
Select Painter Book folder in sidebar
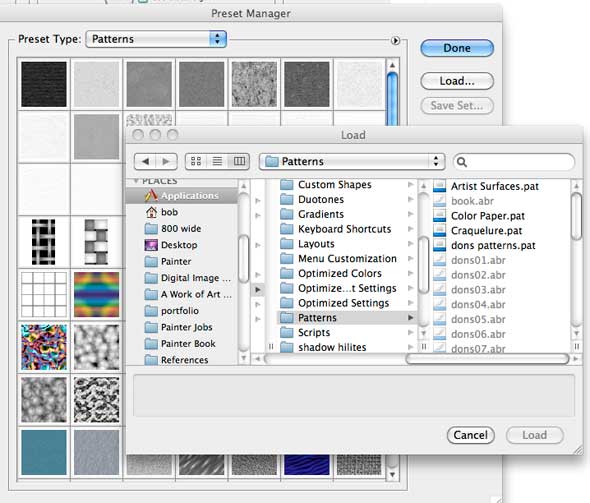(x=182, y=344)
